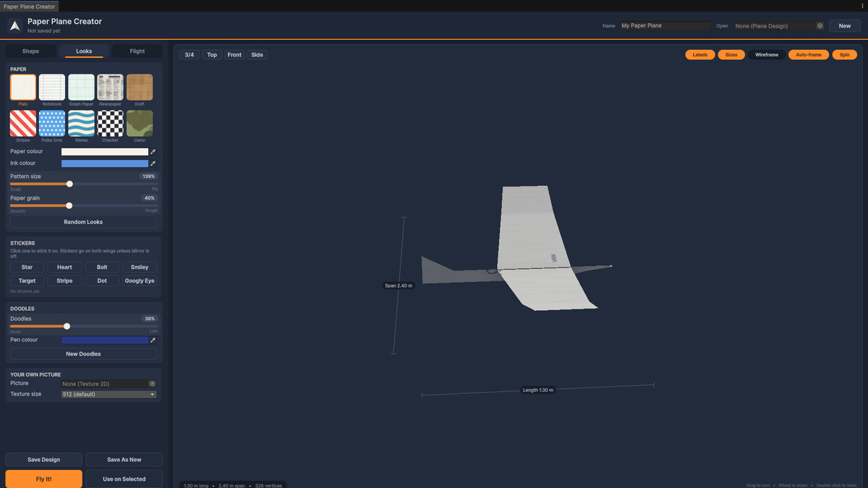Apply the Waves pattern
Viewport: 868px width, 488px height.
point(81,124)
